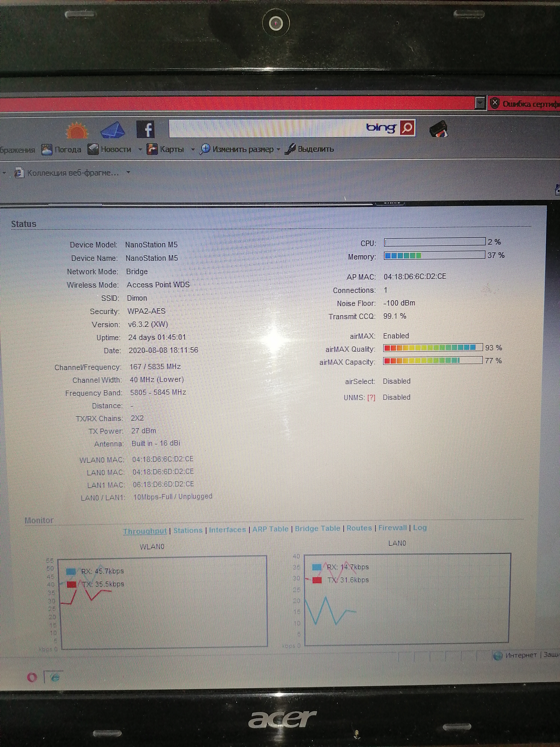Image resolution: width=560 pixels, height=747 pixels.
Task: Click the Новости toolbar button
Action: (110, 149)
